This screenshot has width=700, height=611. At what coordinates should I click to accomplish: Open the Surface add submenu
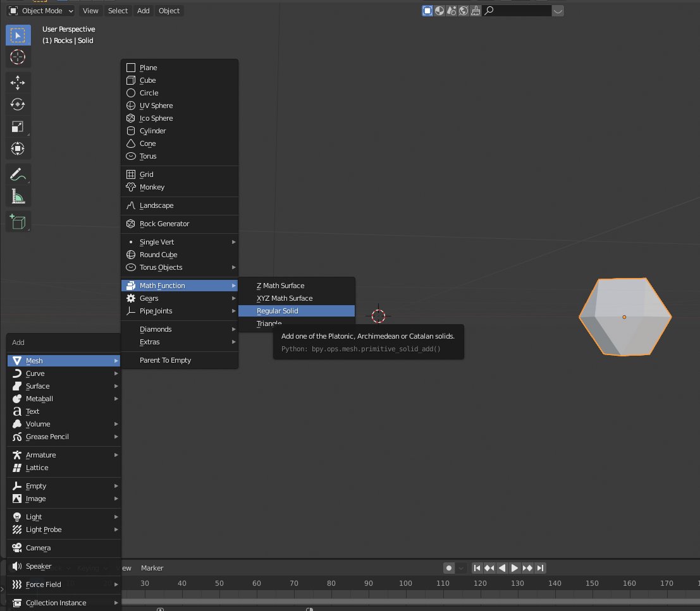pyautogui.click(x=64, y=386)
